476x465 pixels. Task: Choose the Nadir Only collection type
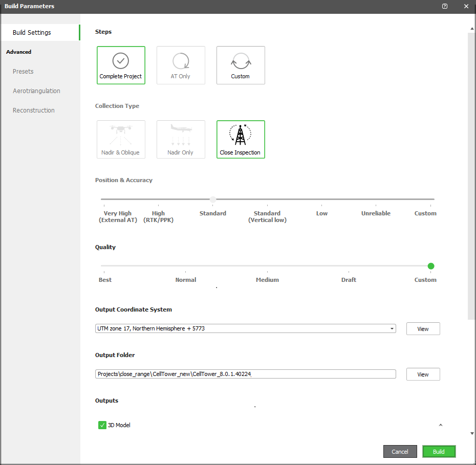[x=181, y=139]
